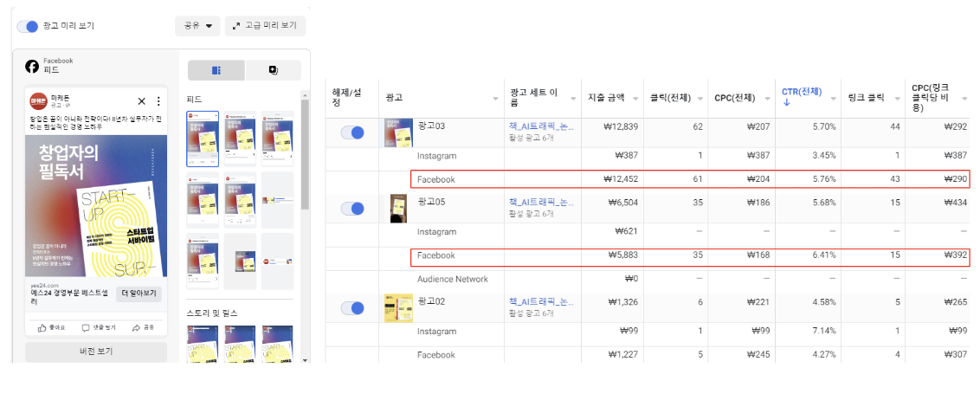Click the 스토리 및 릴스 section heading
The width and height of the screenshot is (980, 394).
(212, 313)
